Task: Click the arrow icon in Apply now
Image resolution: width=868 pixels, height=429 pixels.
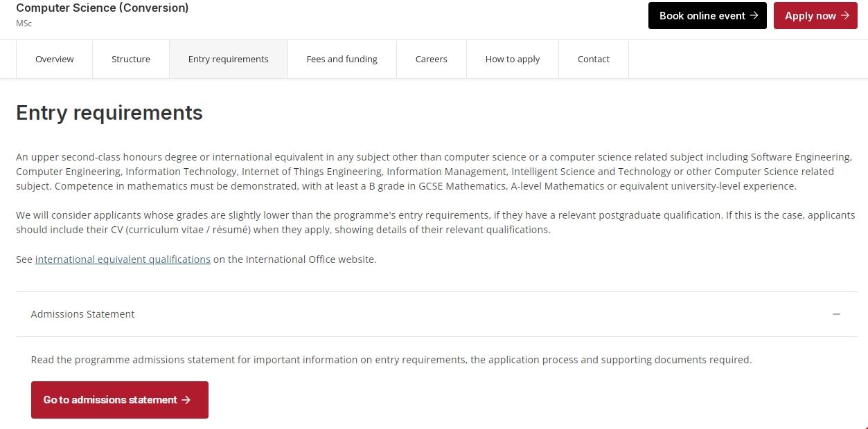Action: point(844,16)
